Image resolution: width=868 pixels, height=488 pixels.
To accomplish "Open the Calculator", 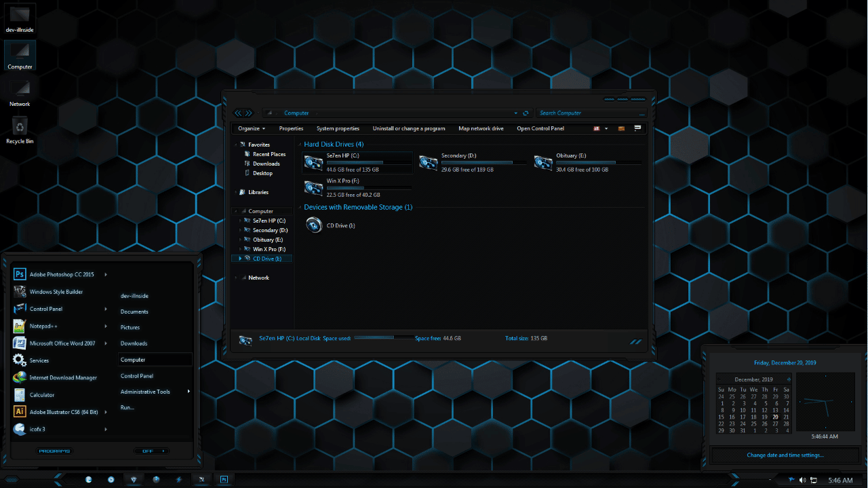I will [41, 394].
